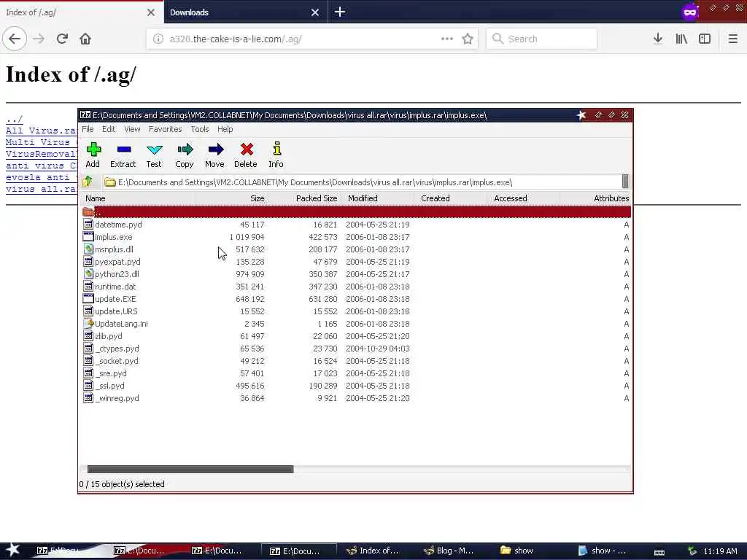This screenshot has width=747, height=560.
Task: Select the _ssl.pyd file row
Action: coord(356,385)
